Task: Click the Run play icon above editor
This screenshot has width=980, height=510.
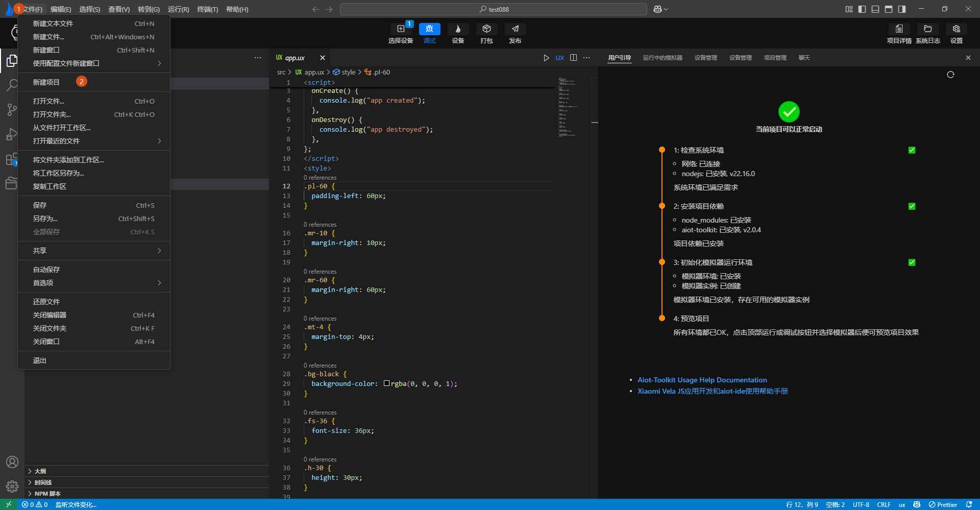Action: click(546, 58)
